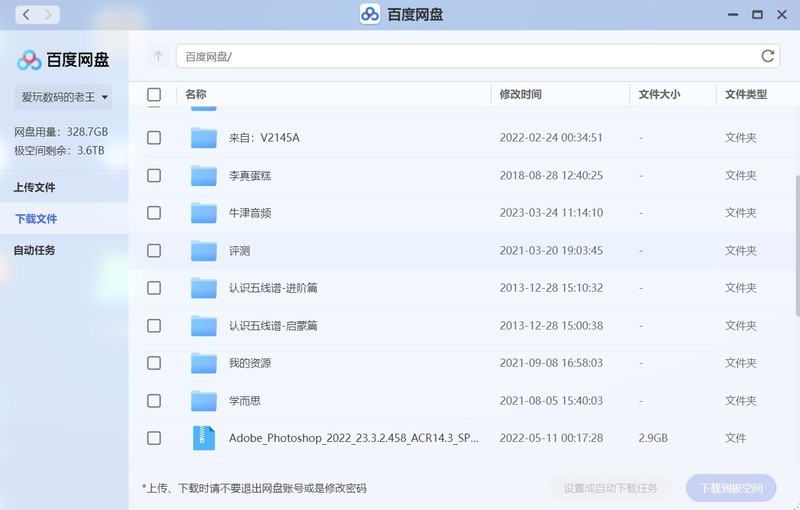Refresh the file list

click(x=767, y=56)
